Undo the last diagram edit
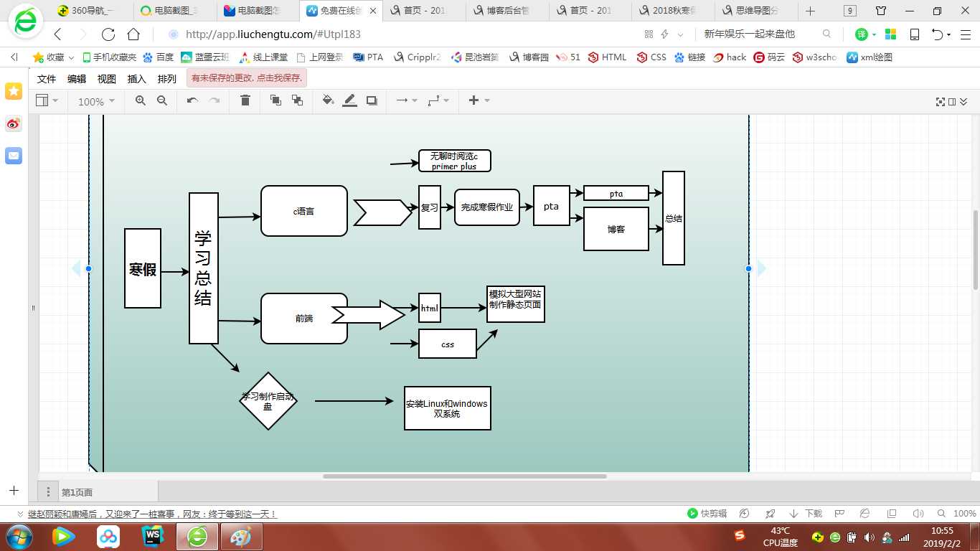 click(x=192, y=101)
